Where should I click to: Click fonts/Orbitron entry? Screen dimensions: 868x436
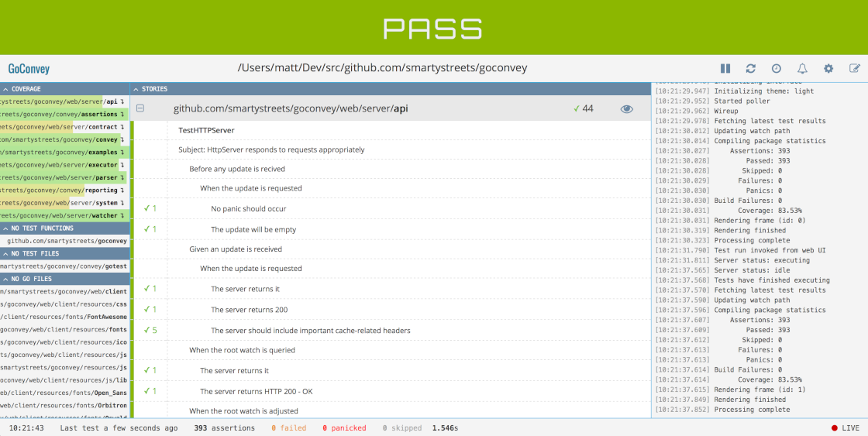point(64,406)
